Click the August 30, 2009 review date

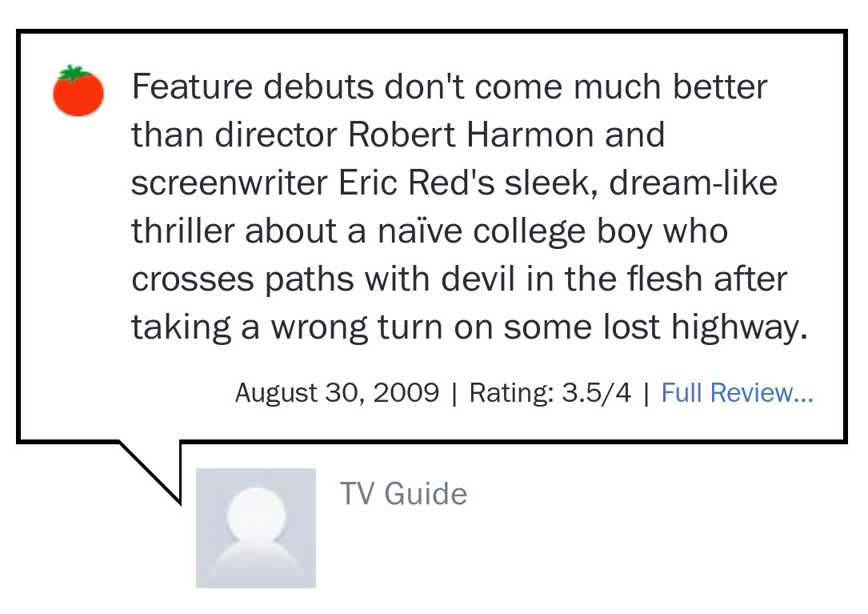click(337, 393)
